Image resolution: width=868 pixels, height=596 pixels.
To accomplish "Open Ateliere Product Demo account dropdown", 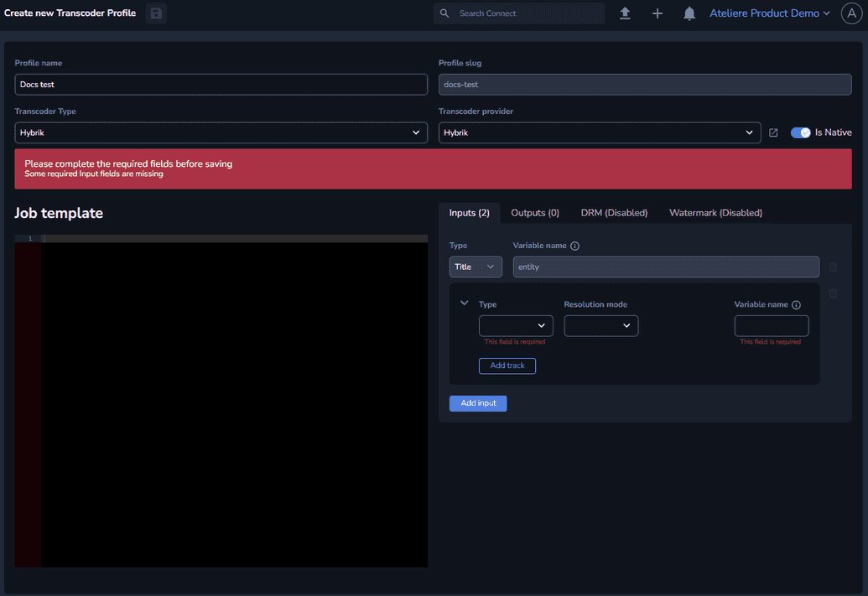I will [x=770, y=13].
